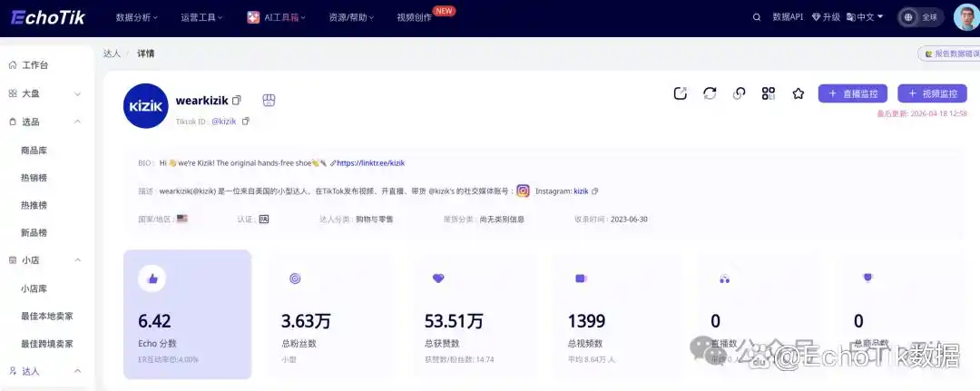Select 热销榜 in the sidebar
This screenshot has height=391, width=980.
click(x=34, y=178)
